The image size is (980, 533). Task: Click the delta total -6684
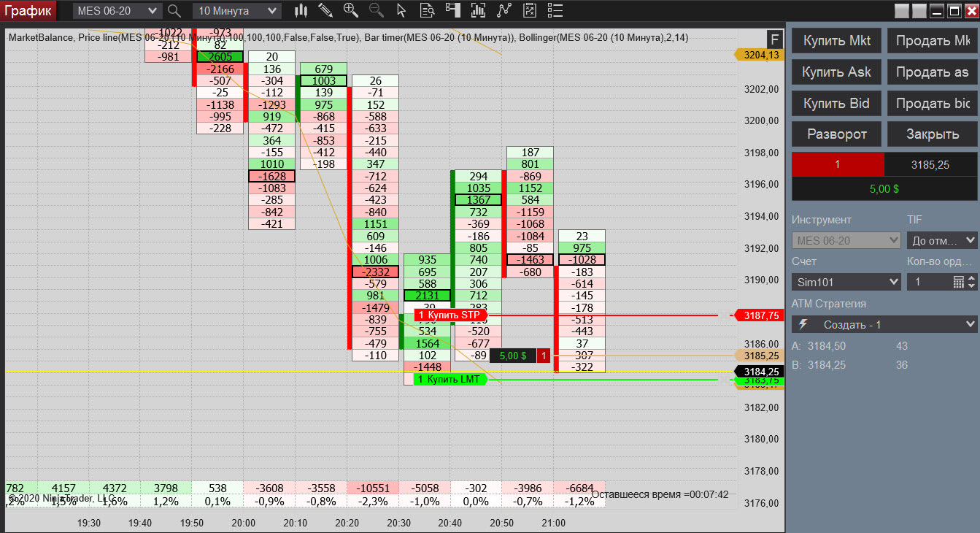(x=579, y=488)
